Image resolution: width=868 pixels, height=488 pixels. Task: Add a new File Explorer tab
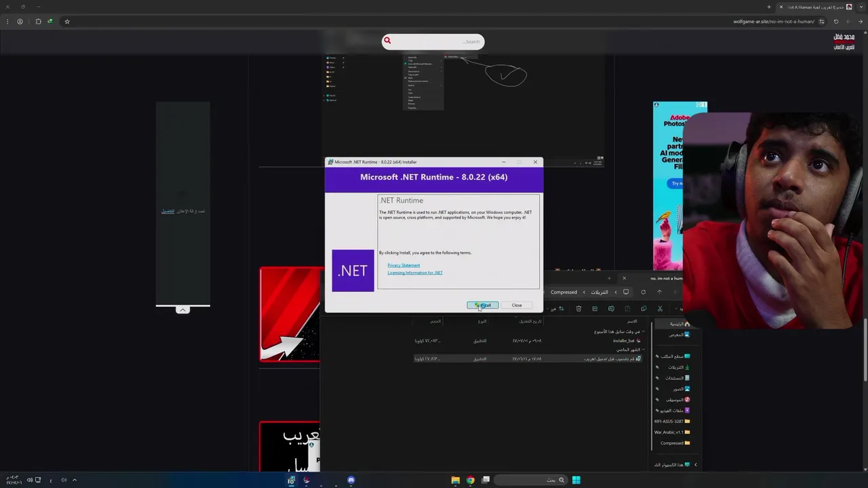609,278
